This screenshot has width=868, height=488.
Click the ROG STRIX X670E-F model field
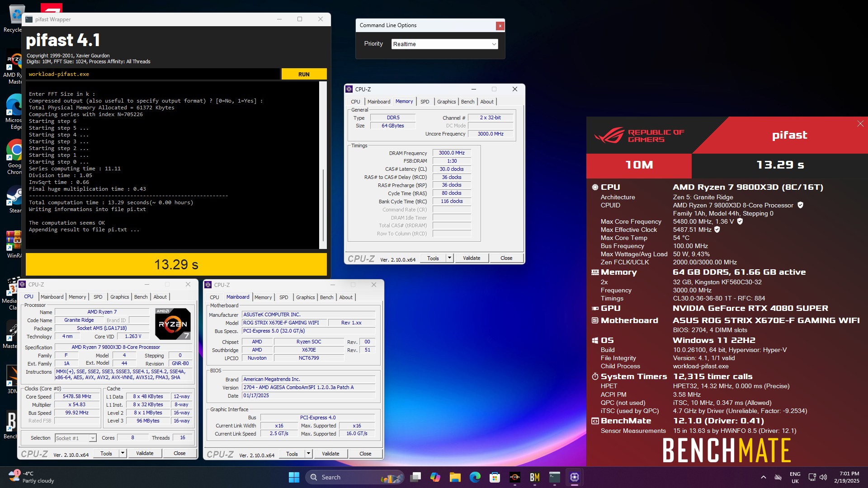tap(283, 323)
